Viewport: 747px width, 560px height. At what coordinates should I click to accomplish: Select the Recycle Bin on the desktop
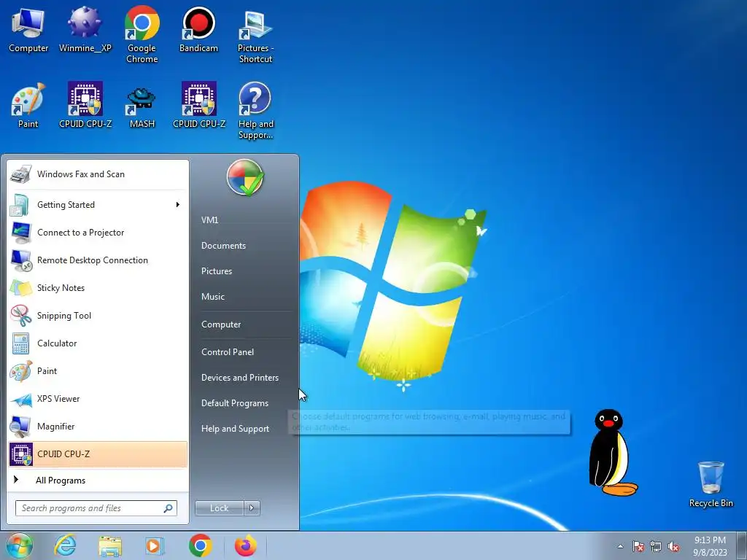[711, 485]
